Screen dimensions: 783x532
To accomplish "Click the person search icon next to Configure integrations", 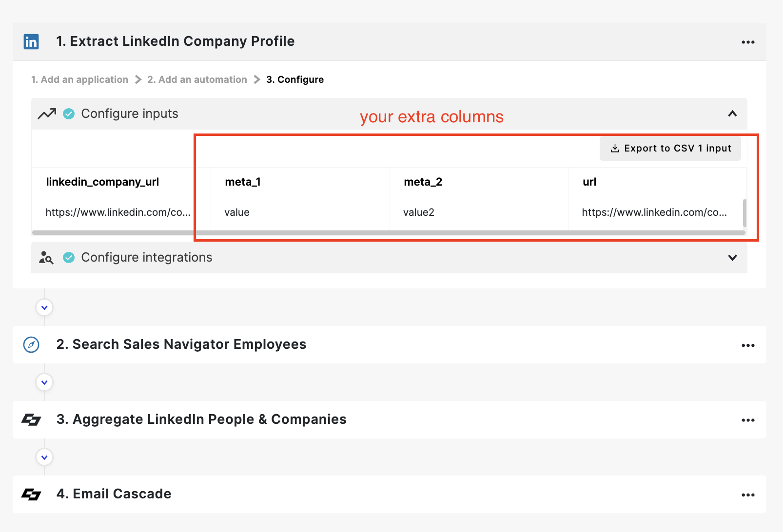I will [x=46, y=258].
